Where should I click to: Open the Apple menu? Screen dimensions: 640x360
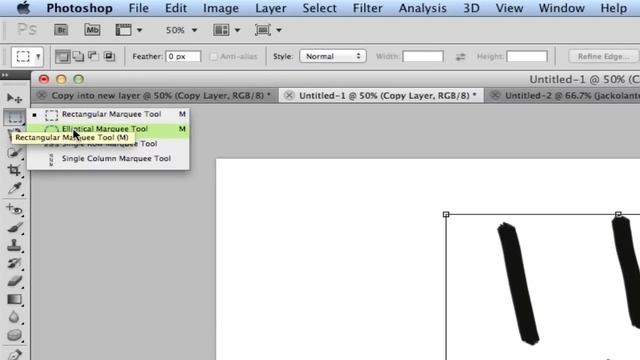pos(23,8)
